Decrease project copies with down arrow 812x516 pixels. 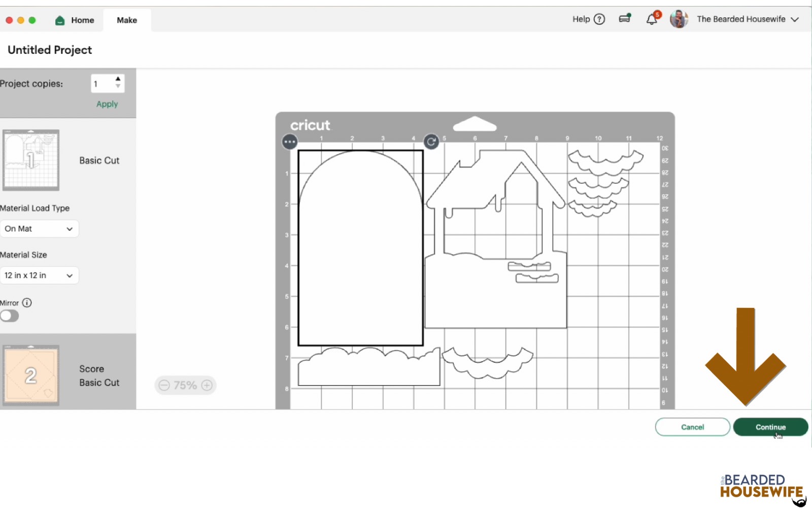(x=118, y=87)
